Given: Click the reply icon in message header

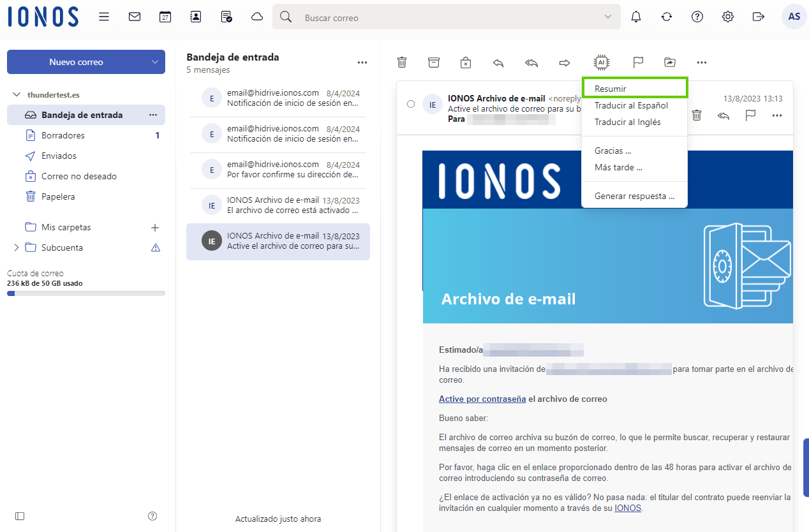Looking at the screenshot, I should click(724, 115).
